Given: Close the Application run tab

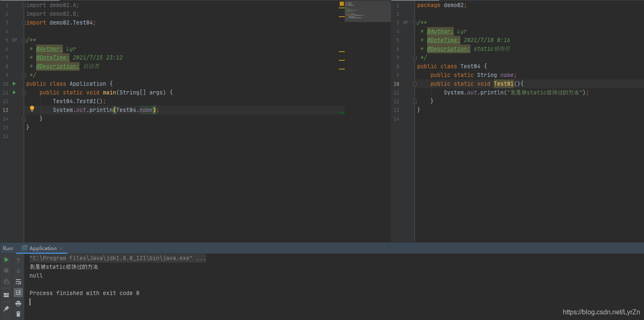Looking at the screenshot, I should click(x=62, y=248).
